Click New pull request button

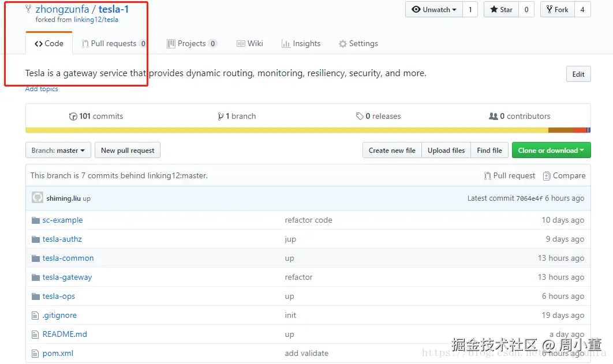(128, 151)
